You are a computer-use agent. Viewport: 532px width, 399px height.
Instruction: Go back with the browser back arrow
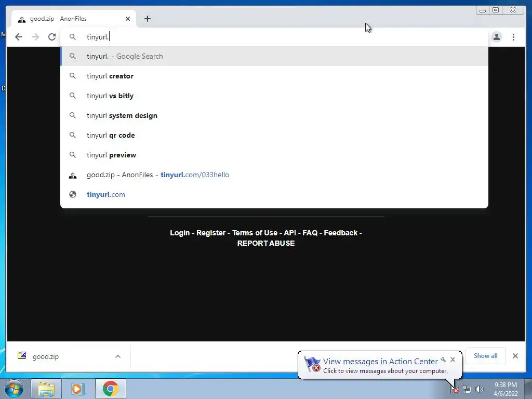[x=19, y=37]
